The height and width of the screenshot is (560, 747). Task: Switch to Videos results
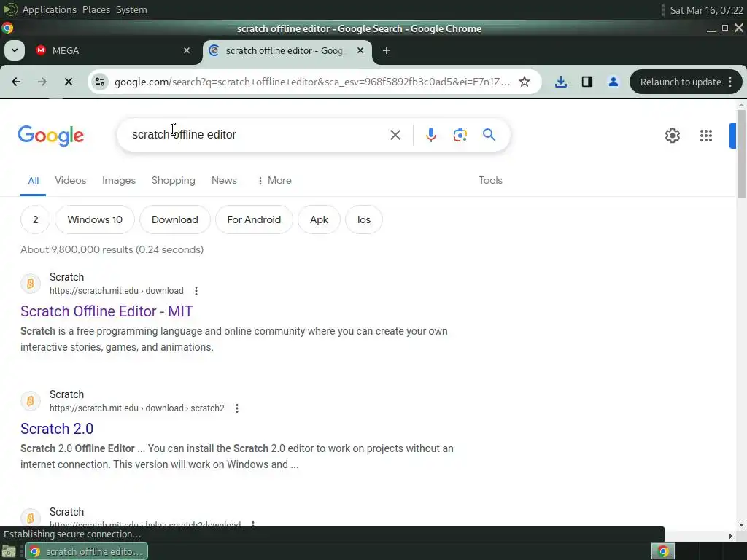(x=71, y=181)
